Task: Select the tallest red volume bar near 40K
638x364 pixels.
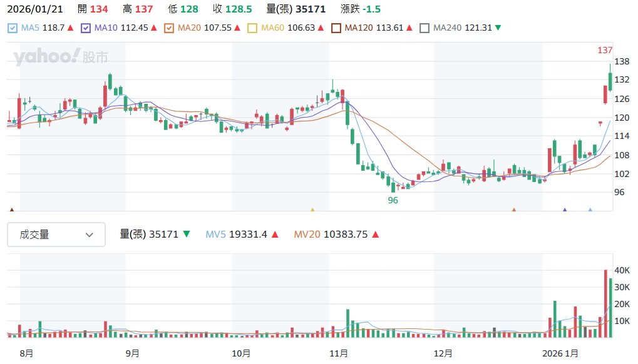Action: click(x=605, y=303)
